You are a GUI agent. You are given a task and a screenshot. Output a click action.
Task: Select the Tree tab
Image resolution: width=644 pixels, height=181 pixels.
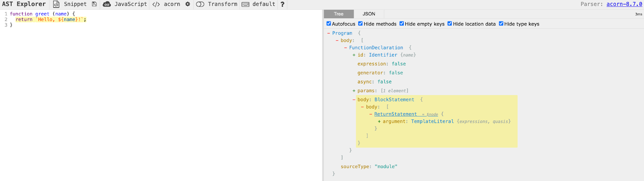pos(339,14)
